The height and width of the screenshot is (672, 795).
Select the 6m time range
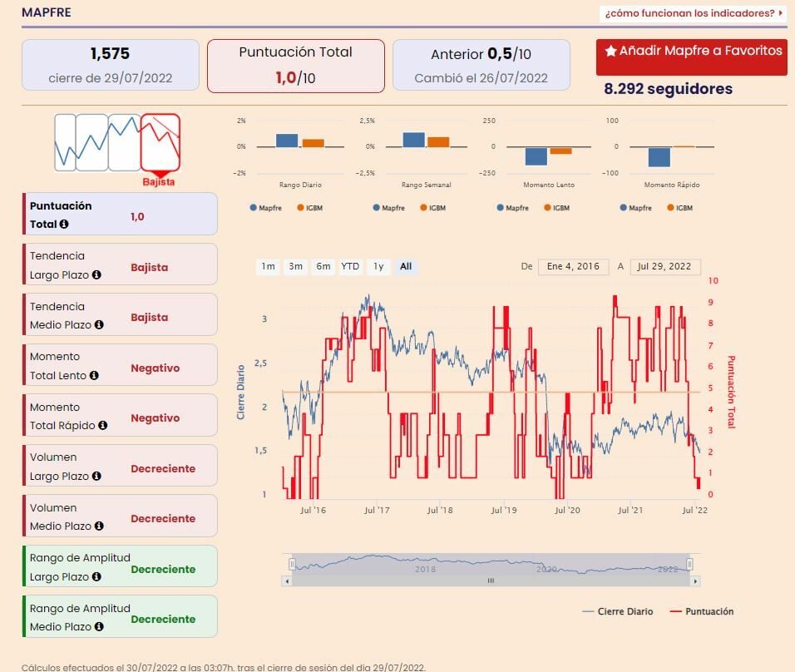coord(323,267)
